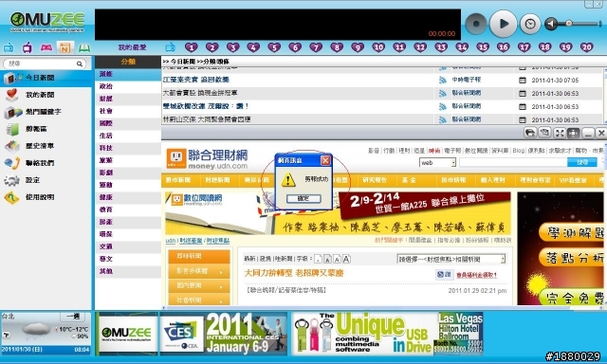Close the alert dialog with X
Viewport: 607px width, 364px height.
tap(325, 160)
